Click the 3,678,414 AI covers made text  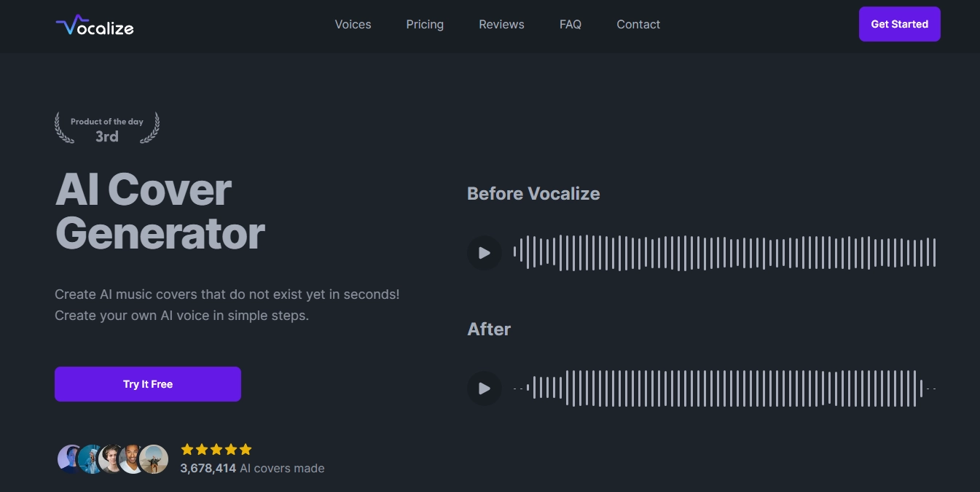tap(252, 468)
